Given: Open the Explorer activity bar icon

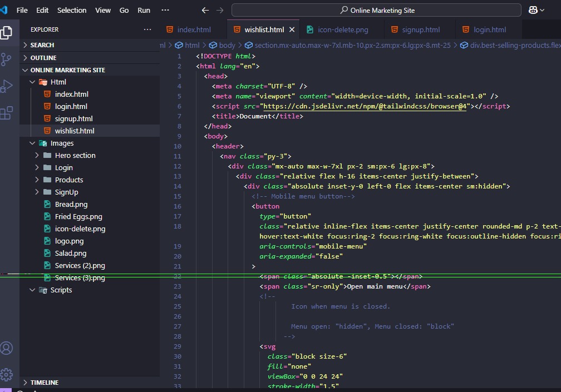Looking at the screenshot, I should click(x=6, y=32).
